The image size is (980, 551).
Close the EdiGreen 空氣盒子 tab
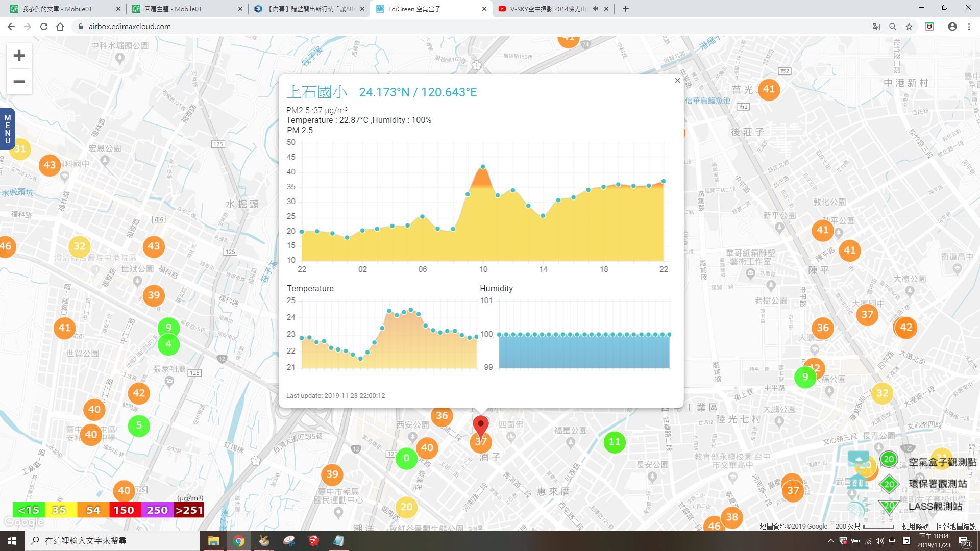coord(484,9)
